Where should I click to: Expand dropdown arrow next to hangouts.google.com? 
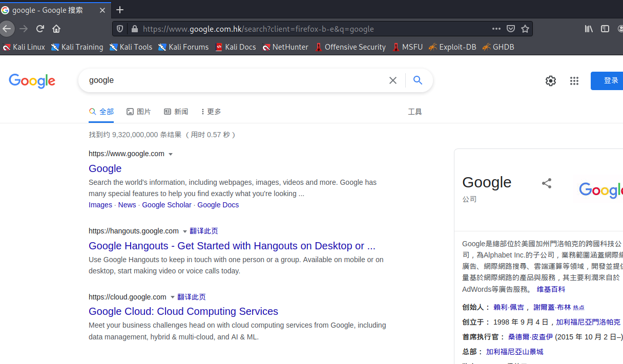point(185,231)
